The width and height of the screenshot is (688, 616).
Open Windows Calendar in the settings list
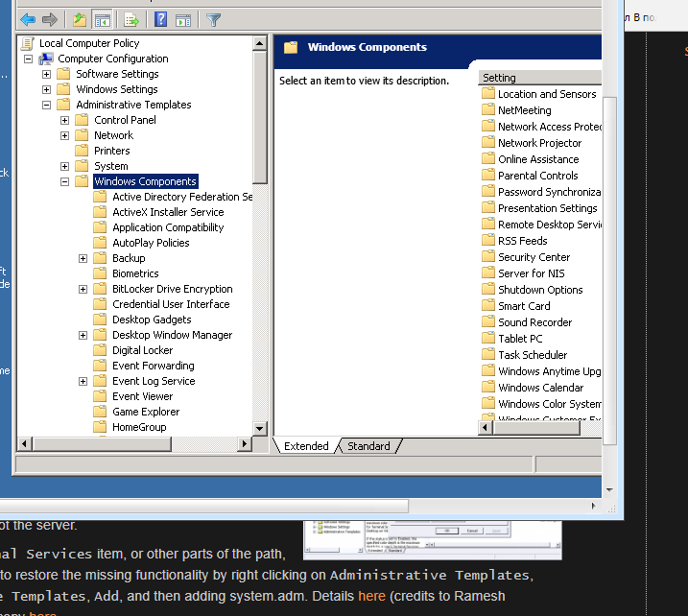click(540, 388)
